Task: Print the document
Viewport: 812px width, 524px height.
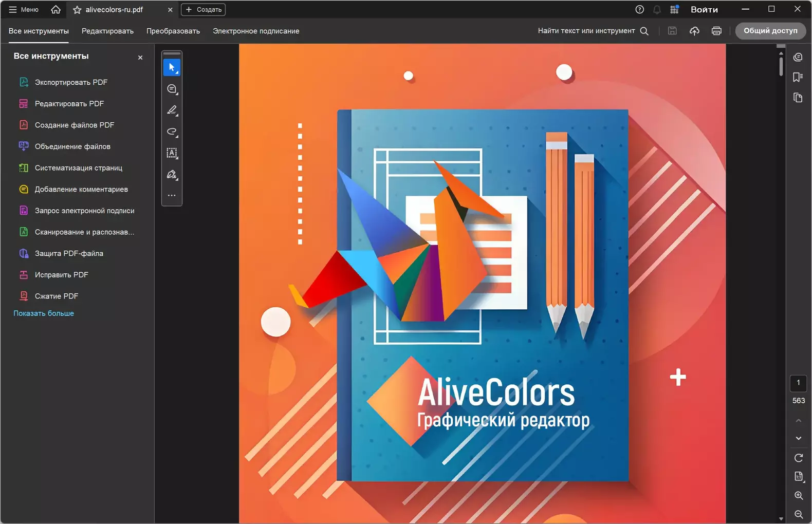Action: [716, 31]
